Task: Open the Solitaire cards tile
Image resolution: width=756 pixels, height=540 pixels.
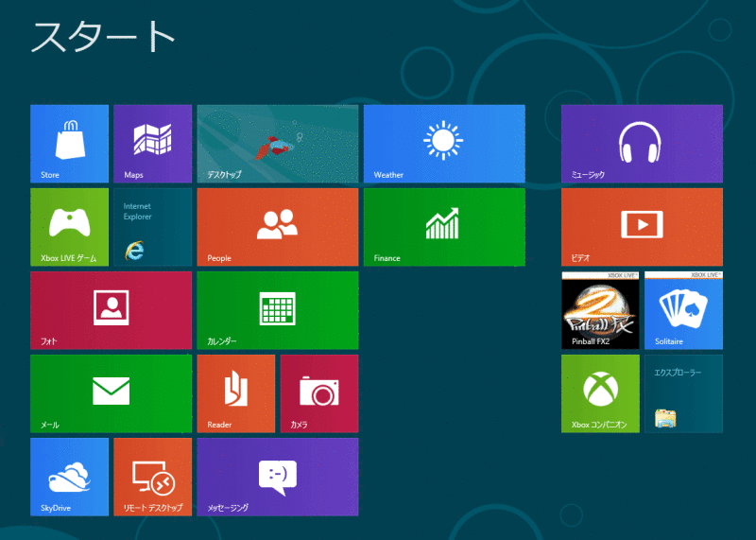Action: 683,310
